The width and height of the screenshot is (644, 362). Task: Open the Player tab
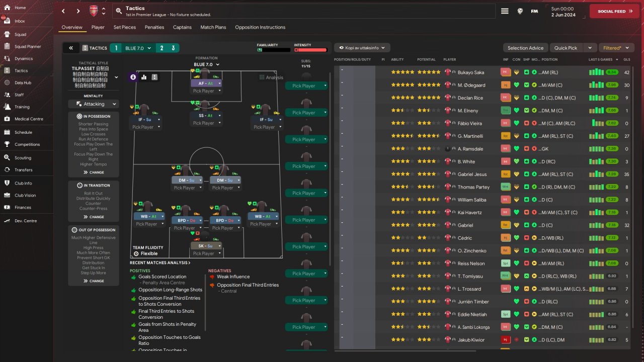[x=98, y=27]
